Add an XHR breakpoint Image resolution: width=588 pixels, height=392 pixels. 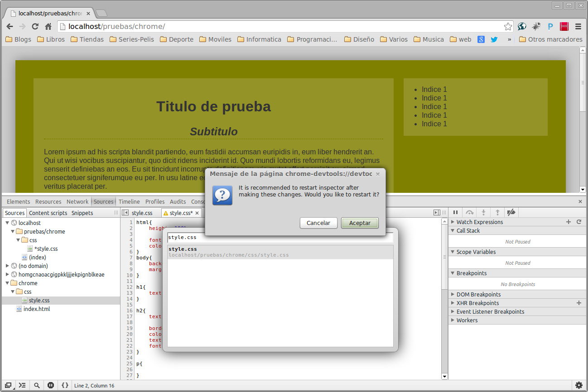click(x=578, y=303)
